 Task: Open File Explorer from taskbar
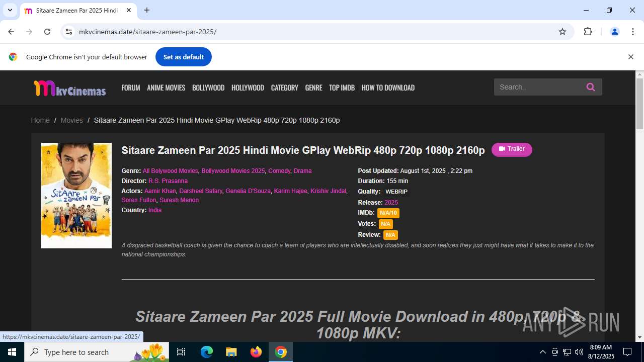click(x=231, y=352)
